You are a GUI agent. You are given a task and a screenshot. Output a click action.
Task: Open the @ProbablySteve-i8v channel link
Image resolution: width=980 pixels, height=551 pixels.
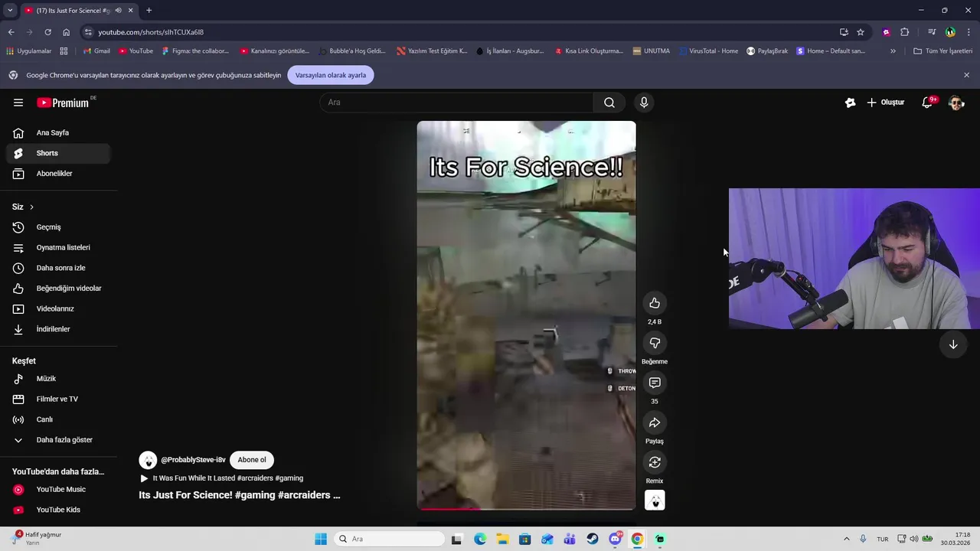pos(193,460)
